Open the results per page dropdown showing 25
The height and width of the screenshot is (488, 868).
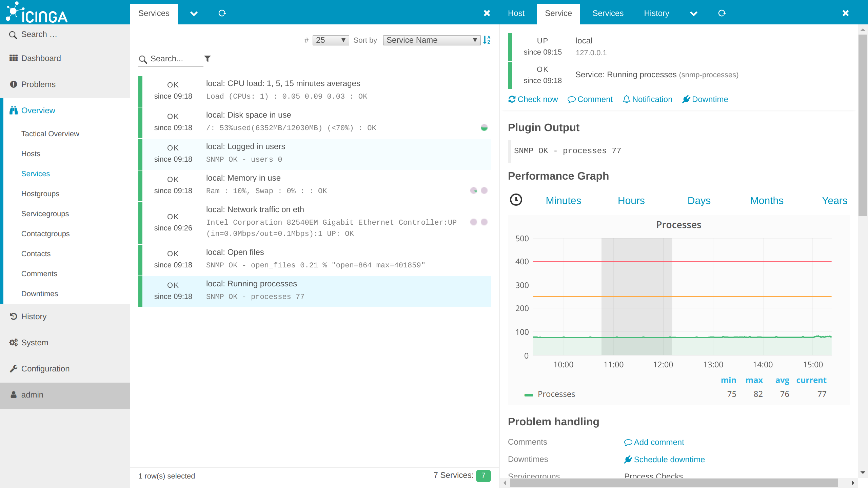pos(330,40)
